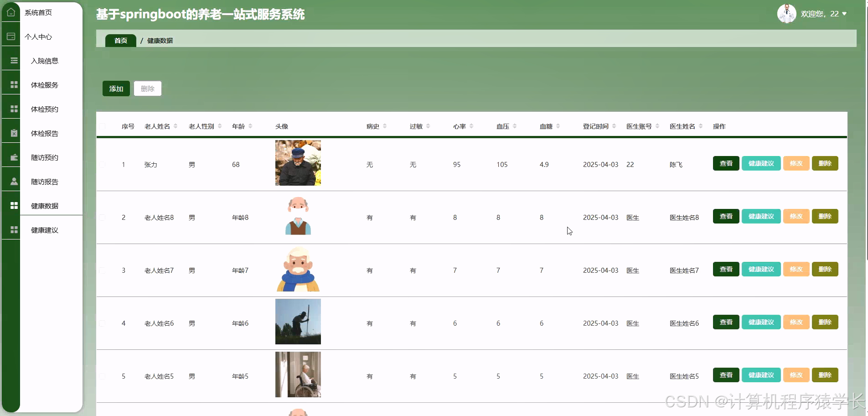The width and height of the screenshot is (868, 416).
Task: Click the doctor avatar in header
Action: click(x=786, y=14)
